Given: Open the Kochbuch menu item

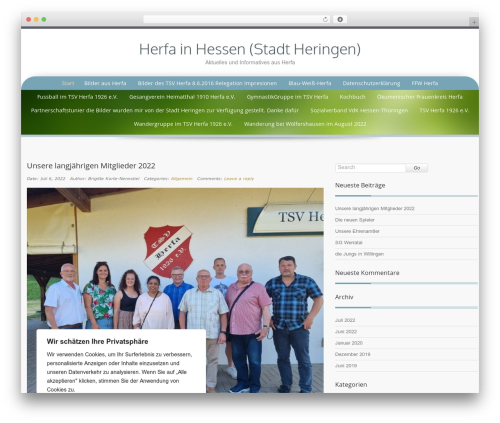Looking at the screenshot, I should tap(352, 97).
